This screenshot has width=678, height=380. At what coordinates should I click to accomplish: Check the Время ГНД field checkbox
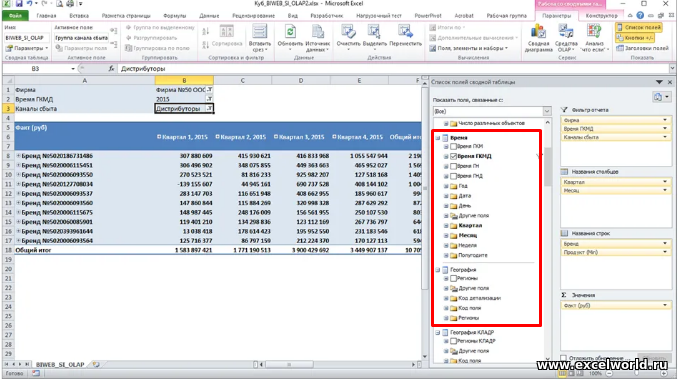tap(454, 176)
